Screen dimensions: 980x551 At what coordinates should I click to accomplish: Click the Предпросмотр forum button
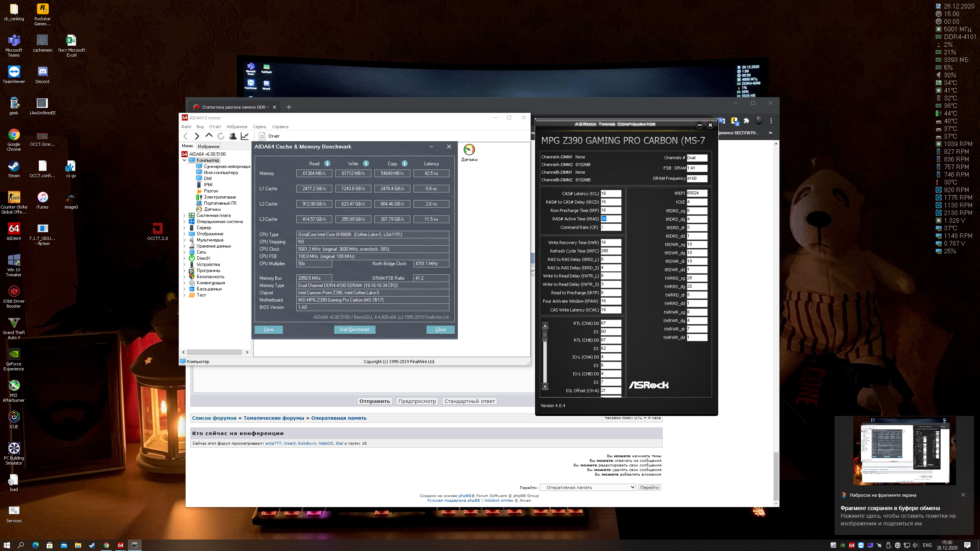(x=417, y=401)
